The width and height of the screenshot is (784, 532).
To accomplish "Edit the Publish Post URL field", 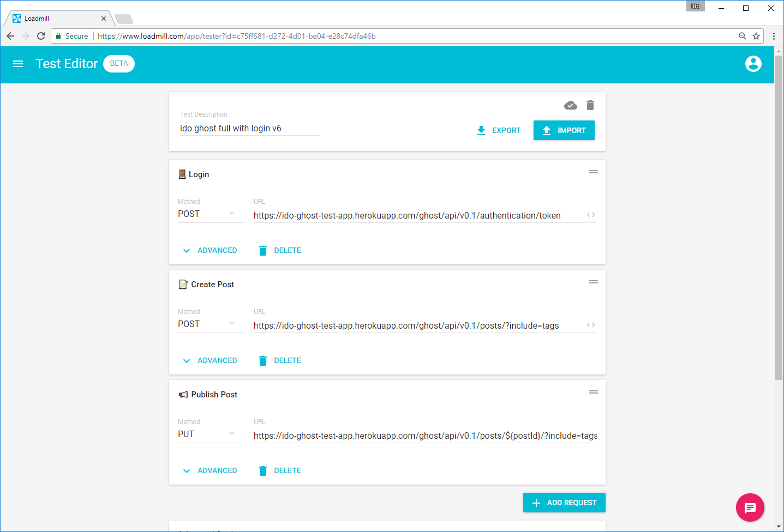I will (x=425, y=436).
